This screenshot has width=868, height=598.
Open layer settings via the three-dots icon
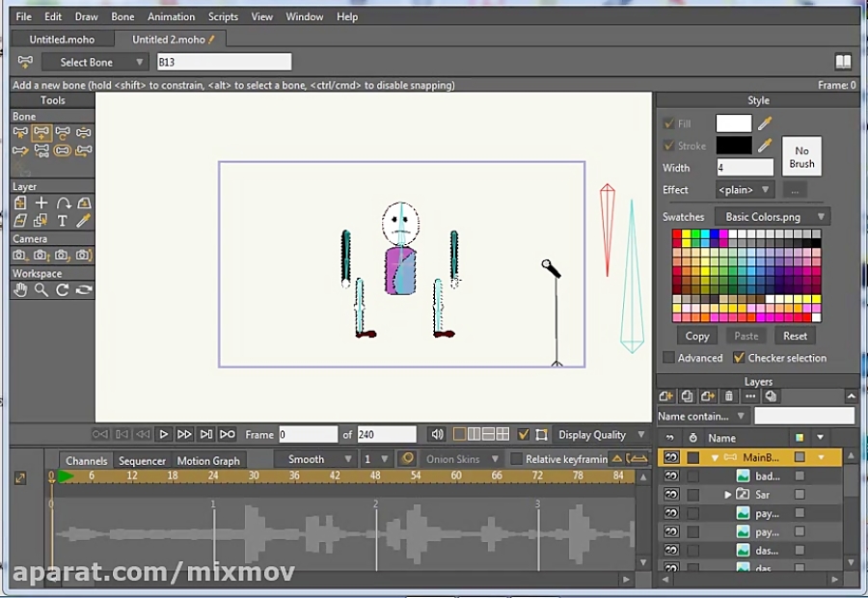click(x=750, y=395)
